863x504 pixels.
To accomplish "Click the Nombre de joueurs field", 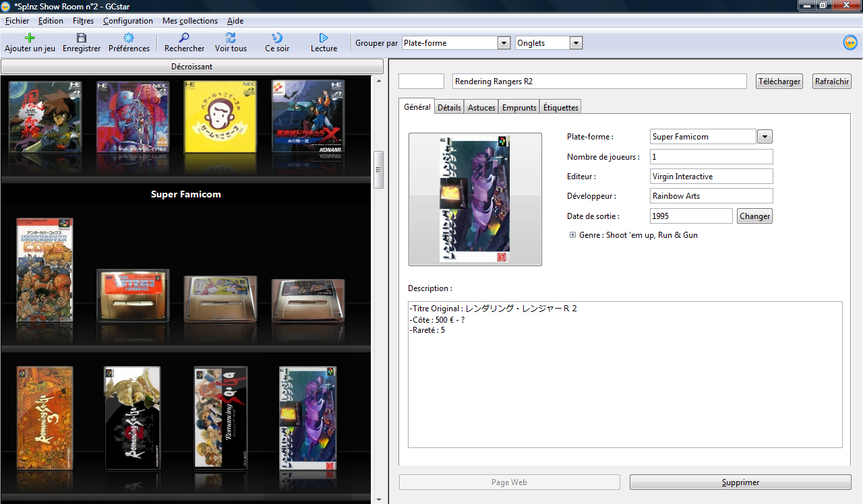I will tap(711, 156).
